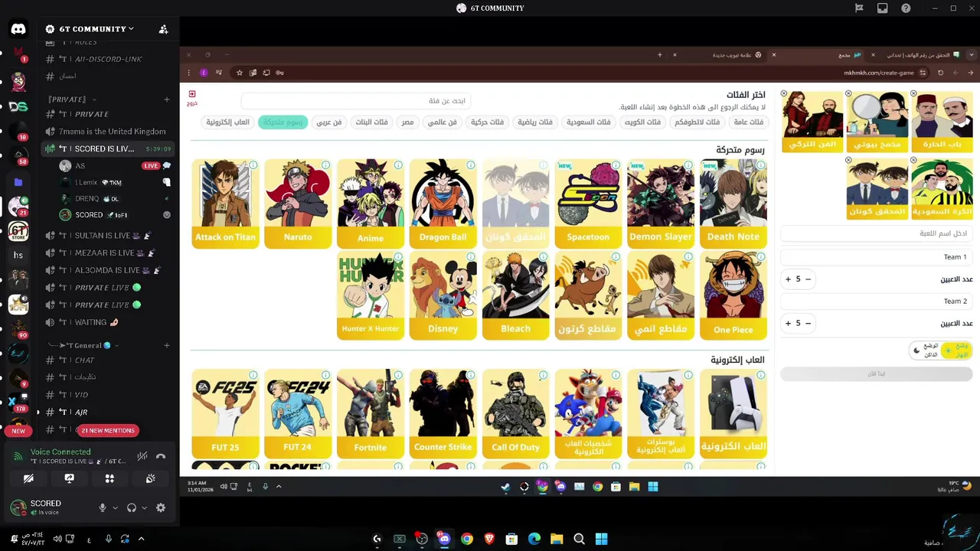Open the invite people icon beside 6T COMMUNITY

click(163, 29)
